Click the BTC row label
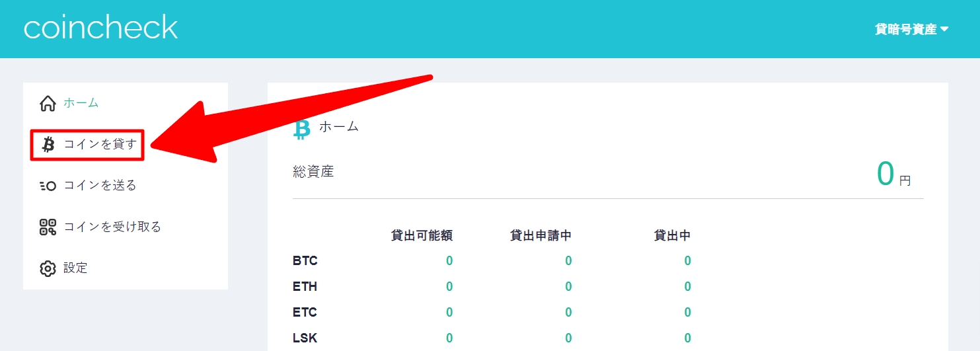This screenshot has height=351, width=980. 305,261
